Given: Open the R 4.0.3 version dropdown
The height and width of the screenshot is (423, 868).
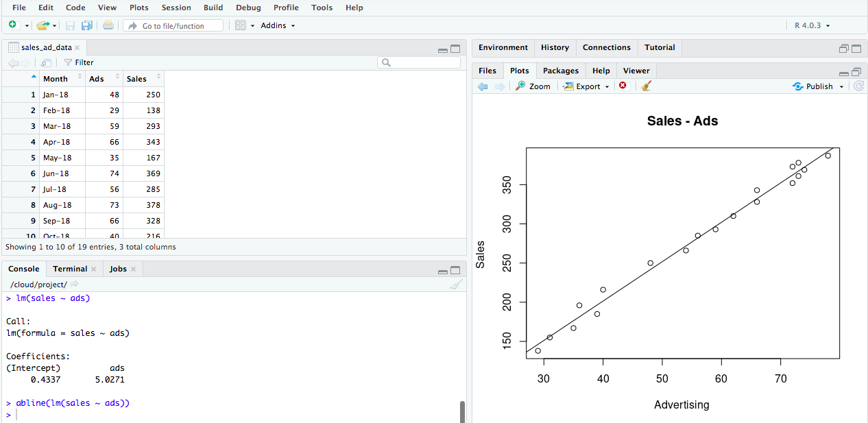Looking at the screenshot, I should click(x=812, y=25).
